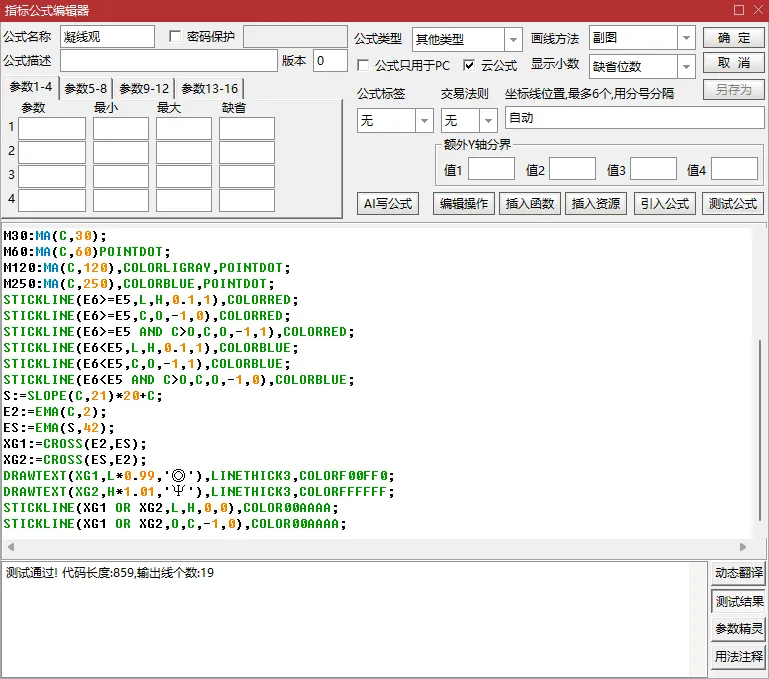
Task: Uncheck 云公式 checkbox
Action: 469,65
